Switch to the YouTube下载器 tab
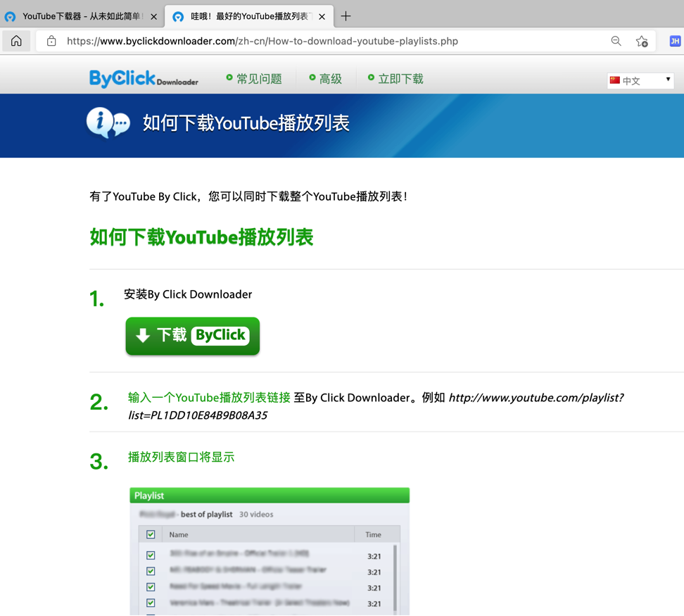 [81, 17]
